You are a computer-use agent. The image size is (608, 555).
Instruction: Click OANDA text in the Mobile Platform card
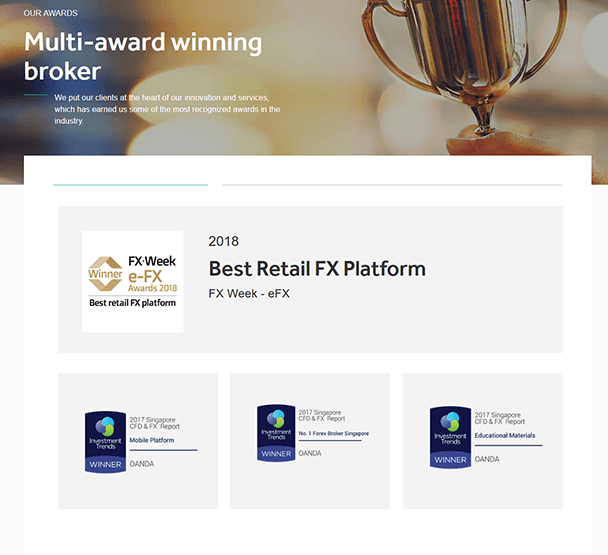[x=142, y=463]
